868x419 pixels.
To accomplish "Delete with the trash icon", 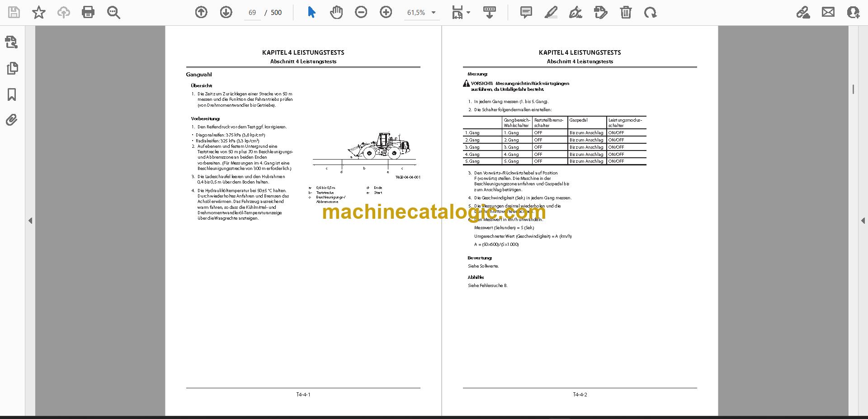I will pyautogui.click(x=626, y=12).
